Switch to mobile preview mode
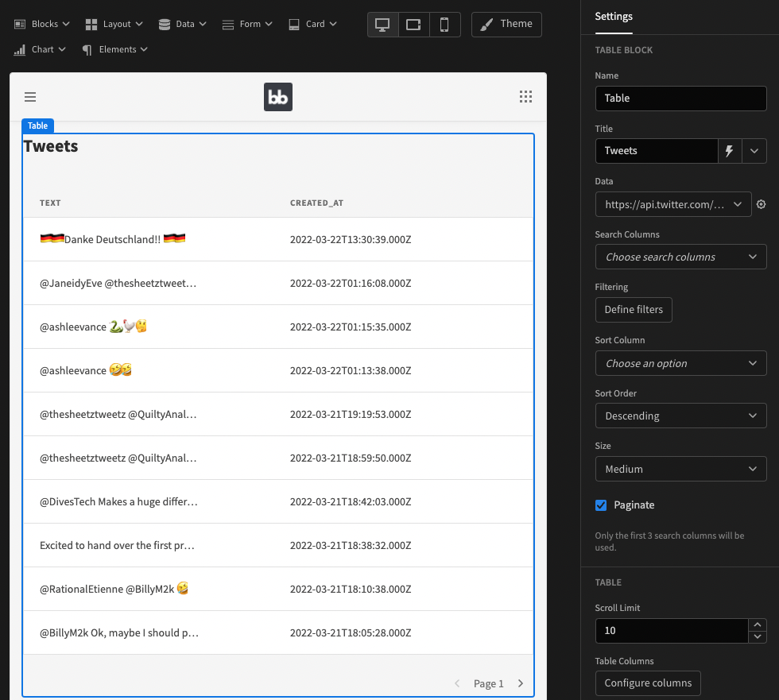The height and width of the screenshot is (700, 779). 444,25
